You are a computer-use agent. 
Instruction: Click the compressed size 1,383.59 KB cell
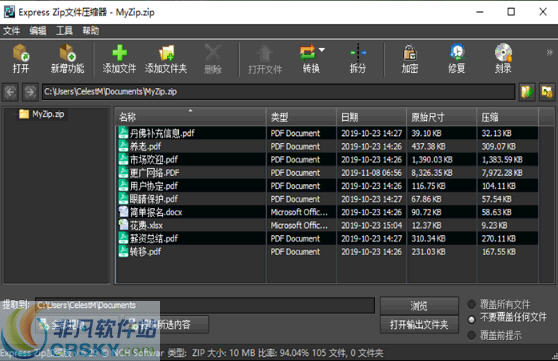point(502,159)
